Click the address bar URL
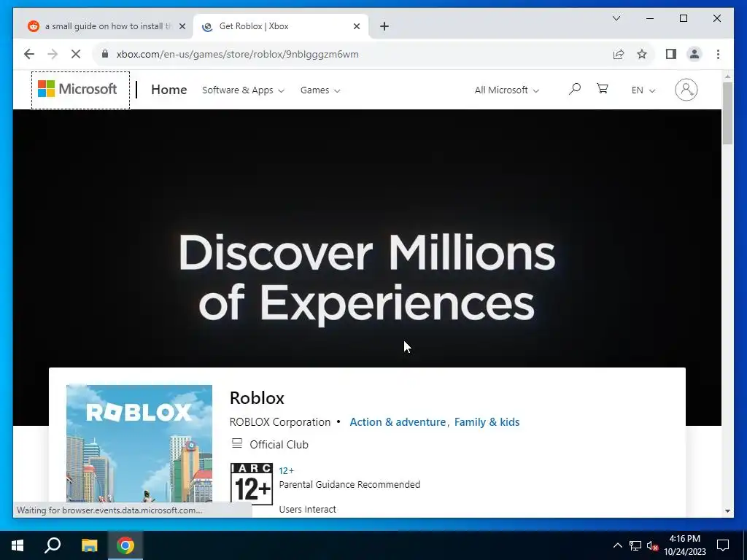The height and width of the screenshot is (560, 747). [237, 54]
